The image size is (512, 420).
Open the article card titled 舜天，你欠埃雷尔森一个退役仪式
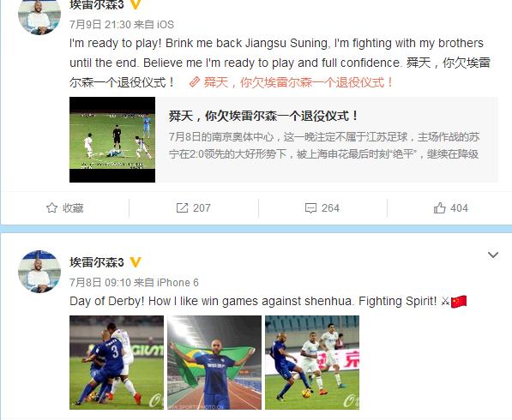(x=283, y=140)
